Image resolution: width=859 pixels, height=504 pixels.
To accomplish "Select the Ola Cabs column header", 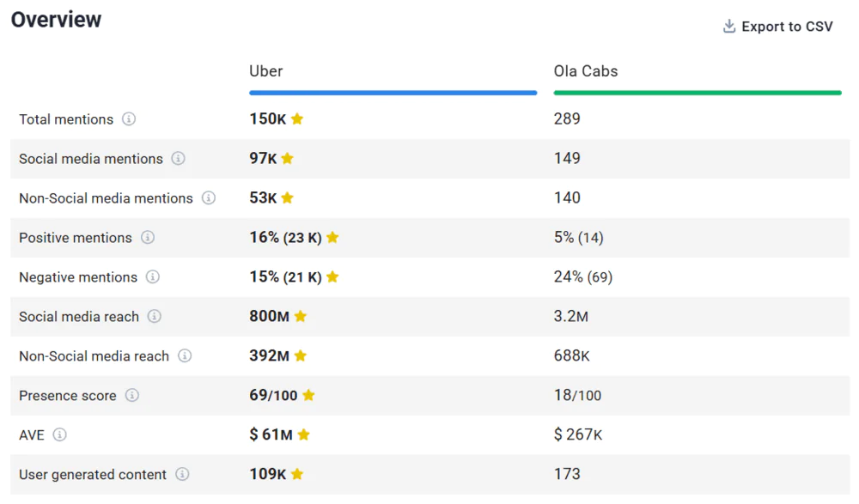I will (586, 71).
